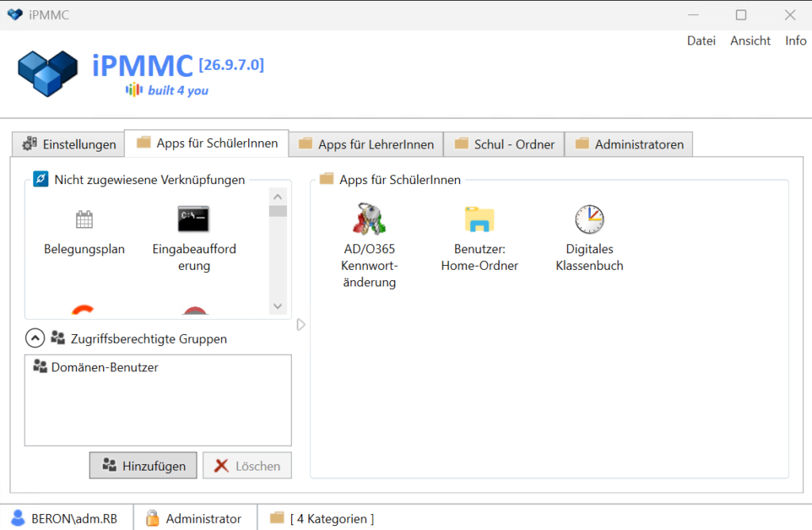The height and width of the screenshot is (530, 812).
Task: Click scrollbar up arrow in unassigned shortcuts
Action: 278,197
